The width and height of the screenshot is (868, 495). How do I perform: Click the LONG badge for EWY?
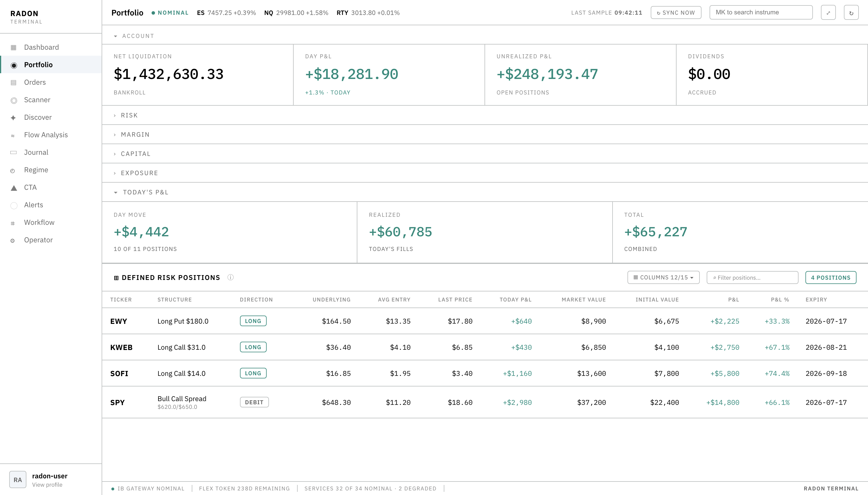coord(253,321)
